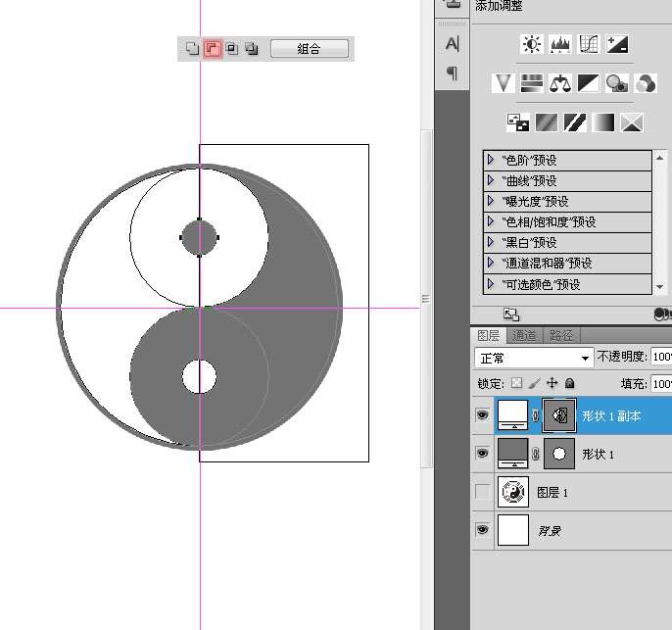Switch to the 通道 tab
The width and height of the screenshot is (672, 630).
(x=524, y=336)
